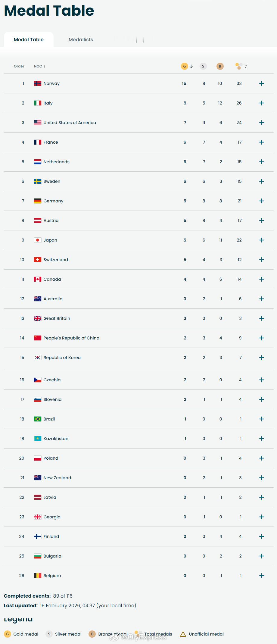This screenshot has width=277, height=644.
Task: Click the Canada flag icon
Action: pyautogui.click(x=38, y=279)
